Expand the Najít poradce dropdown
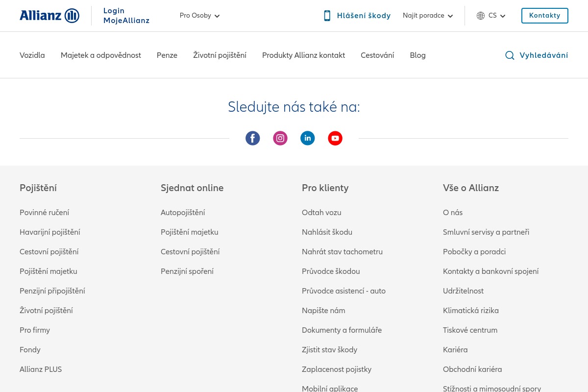Viewport: 588px width, 392px height. point(428,16)
